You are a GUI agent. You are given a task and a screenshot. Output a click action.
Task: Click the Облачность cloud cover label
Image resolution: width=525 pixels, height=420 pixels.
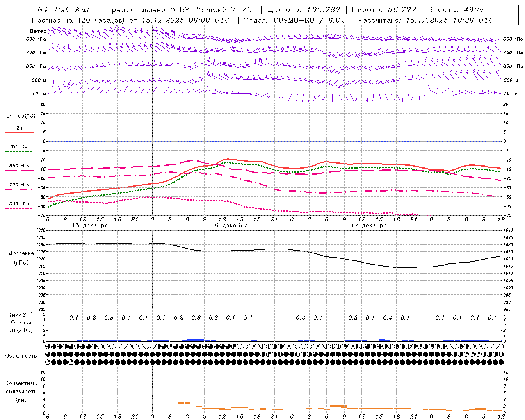pos(21,356)
